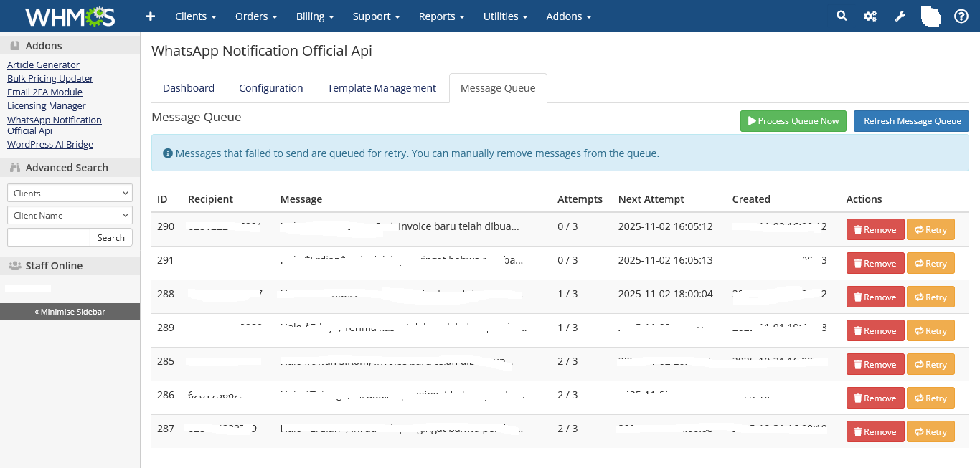Retry queued message ID 291
This screenshot has width=980, height=468.
coord(930,263)
